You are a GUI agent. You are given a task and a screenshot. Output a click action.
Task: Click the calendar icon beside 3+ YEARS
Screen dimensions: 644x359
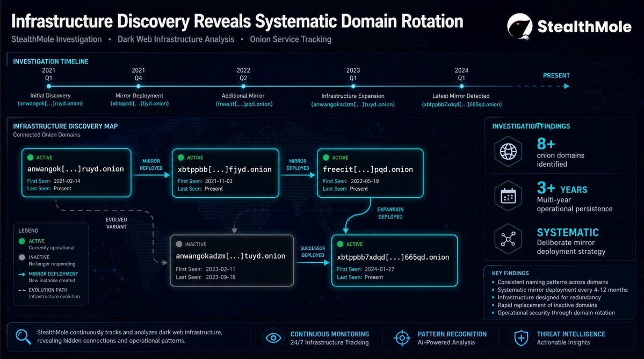[508, 196]
